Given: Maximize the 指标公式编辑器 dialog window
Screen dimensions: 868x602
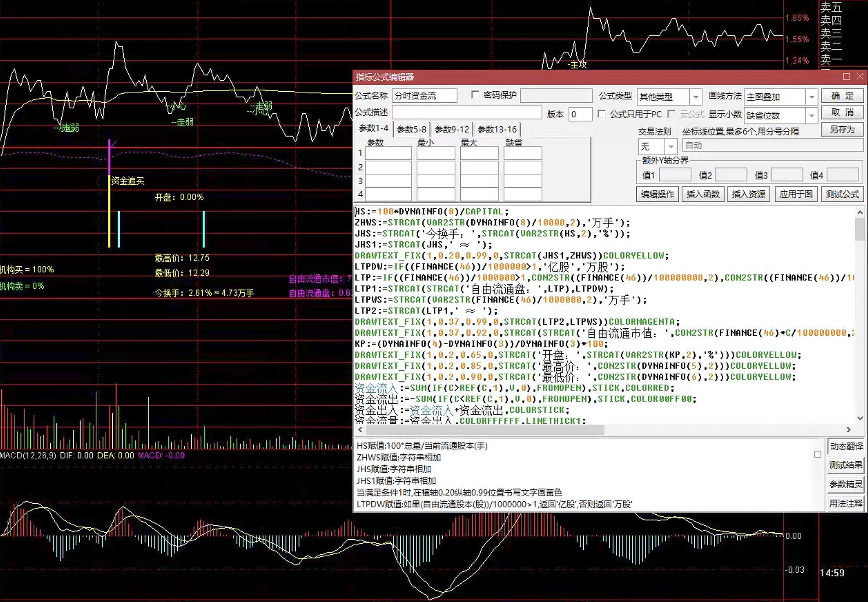Looking at the screenshot, I should 846,77.
